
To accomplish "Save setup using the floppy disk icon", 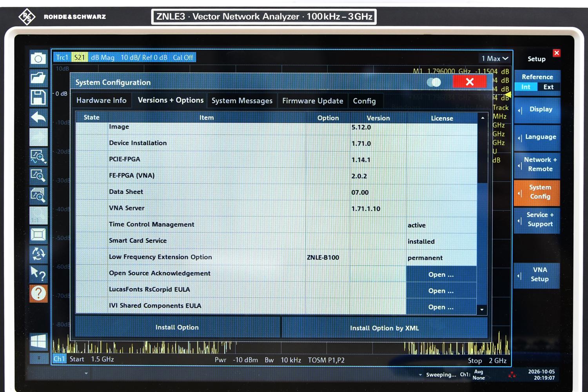I will tap(38, 97).
